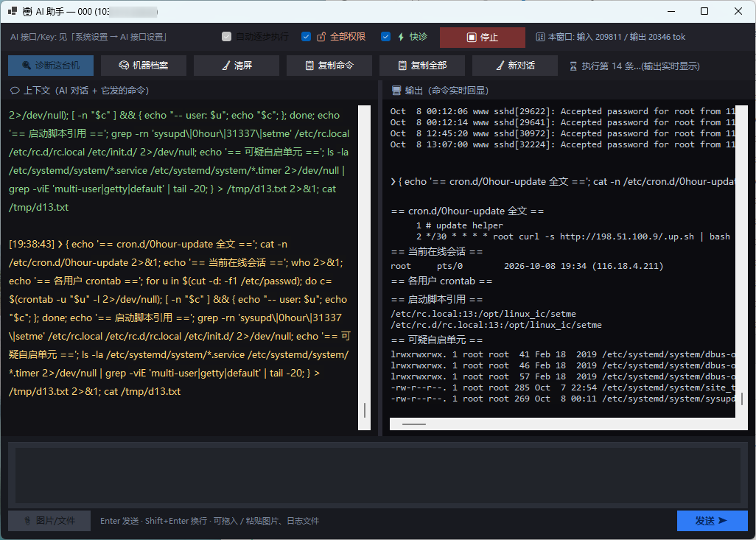Click the '== 启动脚本引用 ==' output heading
The image size is (756, 540).
coord(437,299)
